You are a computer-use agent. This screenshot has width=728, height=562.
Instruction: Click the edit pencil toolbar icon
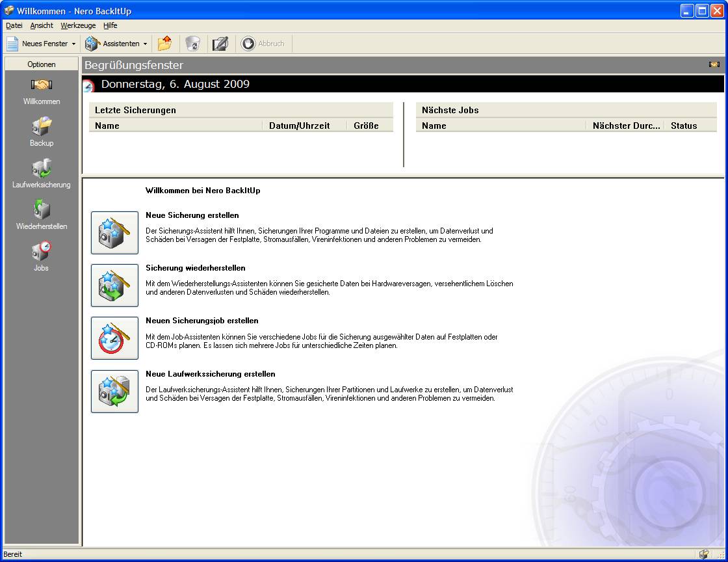[220, 44]
